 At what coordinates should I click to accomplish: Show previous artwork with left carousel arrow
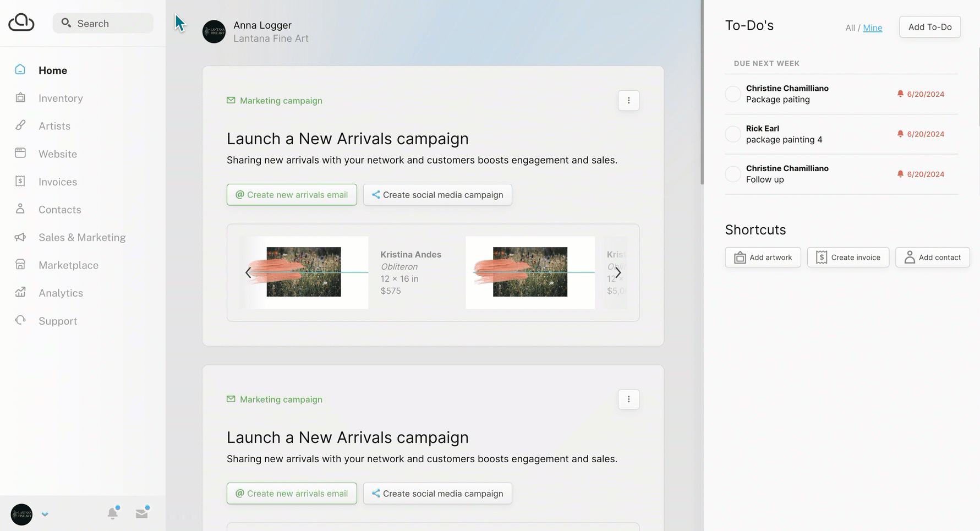pos(248,272)
